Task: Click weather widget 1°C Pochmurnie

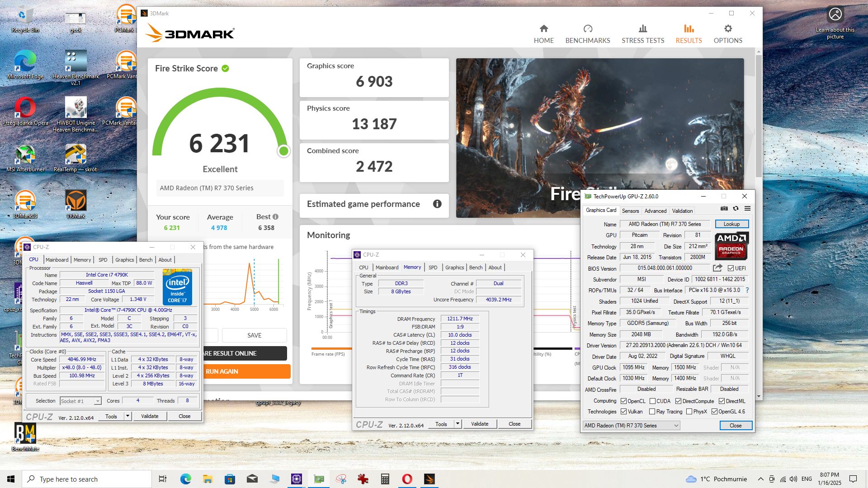Action: click(716, 479)
